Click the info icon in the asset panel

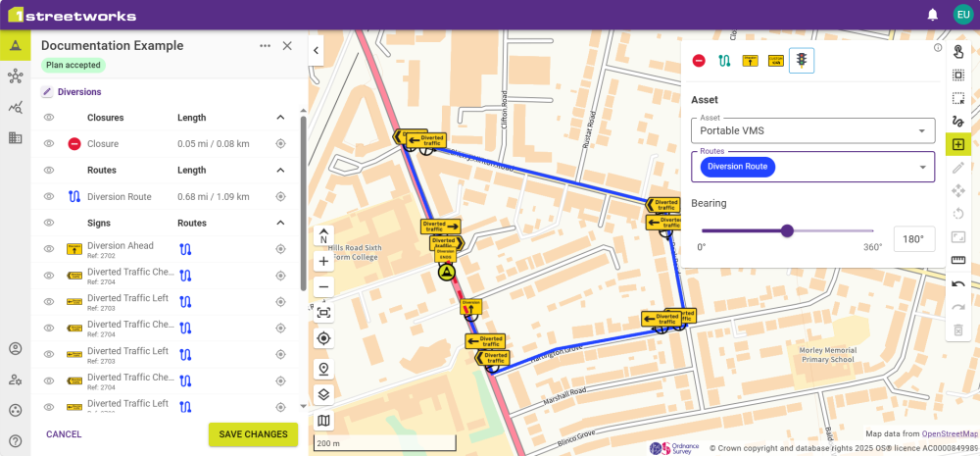(x=938, y=47)
